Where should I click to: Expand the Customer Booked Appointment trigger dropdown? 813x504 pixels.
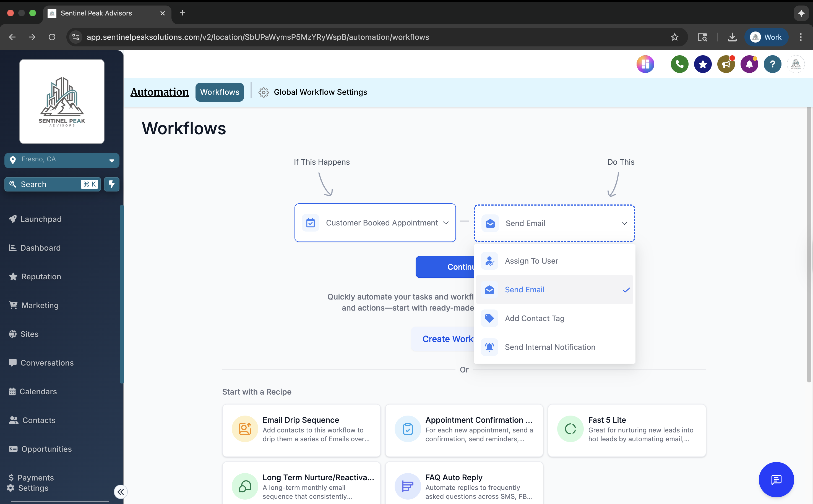click(446, 223)
